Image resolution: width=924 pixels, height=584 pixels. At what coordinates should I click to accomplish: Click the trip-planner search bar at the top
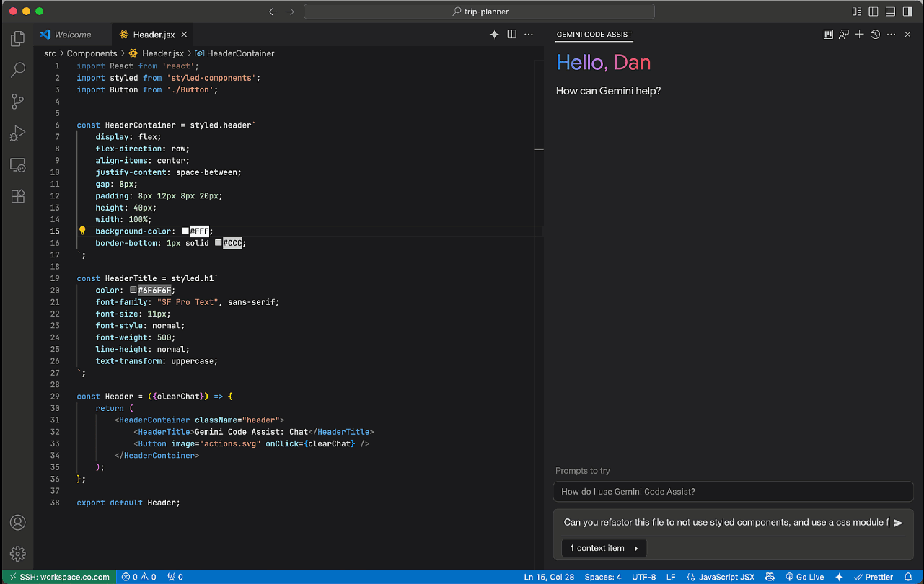click(x=479, y=11)
